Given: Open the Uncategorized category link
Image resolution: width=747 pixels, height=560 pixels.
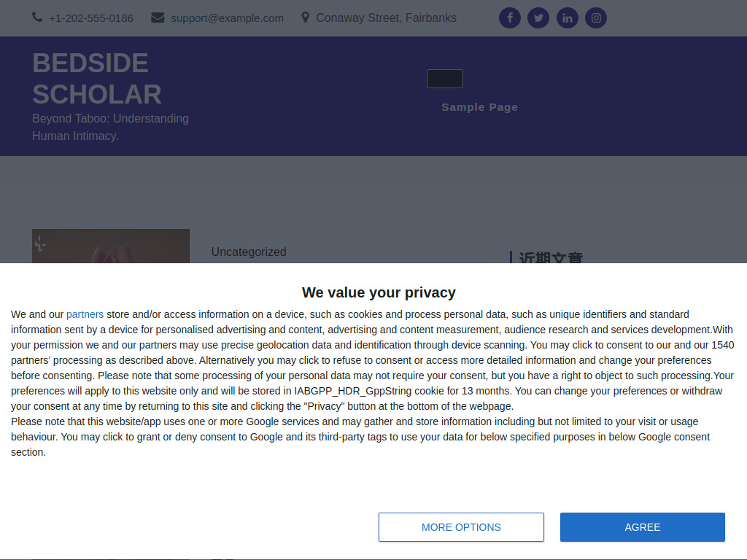Looking at the screenshot, I should click(x=249, y=252).
